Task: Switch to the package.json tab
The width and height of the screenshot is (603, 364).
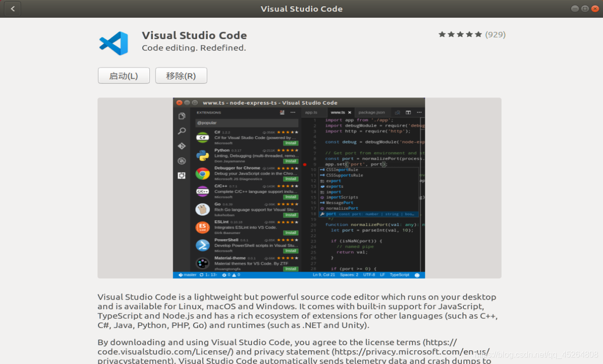Action: [371, 112]
